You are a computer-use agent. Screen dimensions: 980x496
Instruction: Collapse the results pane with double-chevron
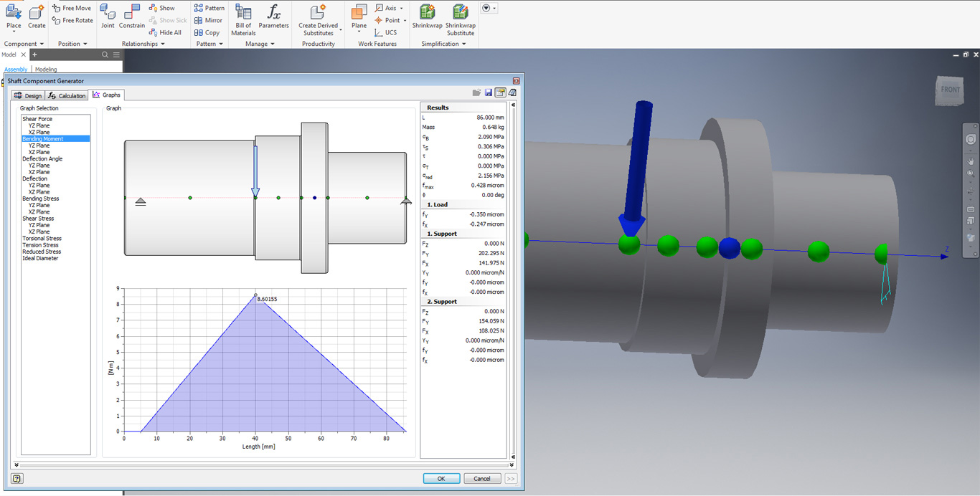coord(513,105)
